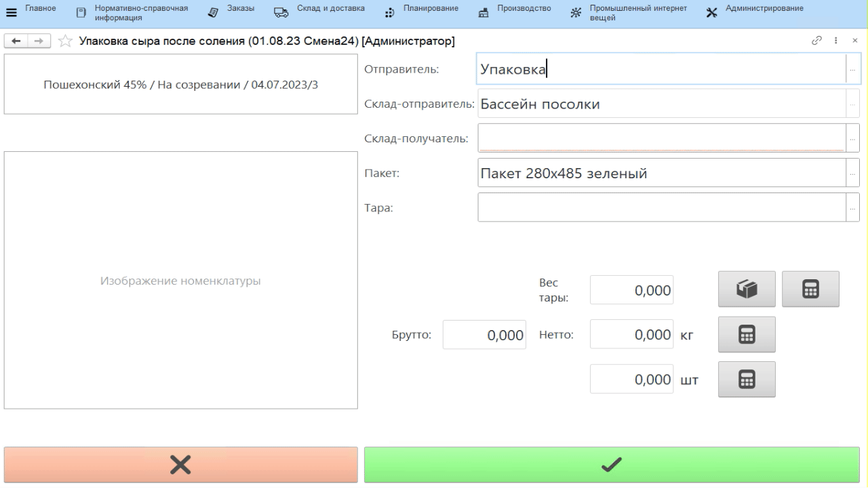
Task: Cancel with the red X button
Action: point(180,464)
